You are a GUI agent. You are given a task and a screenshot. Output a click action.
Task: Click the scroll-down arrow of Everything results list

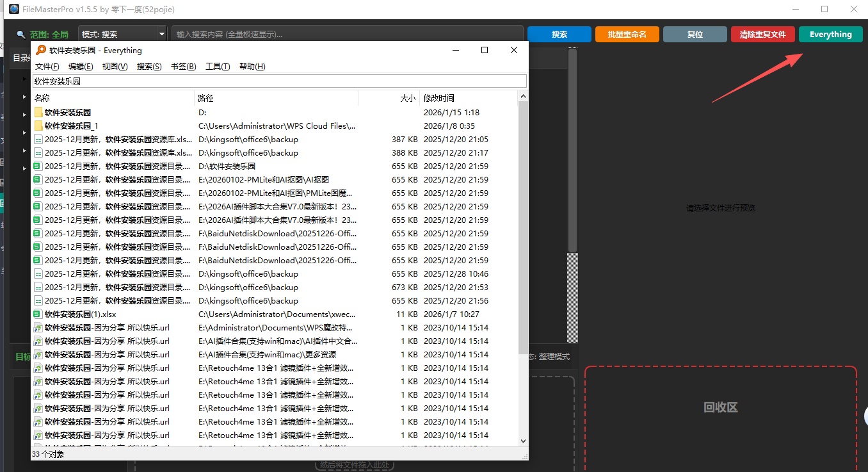[523, 441]
